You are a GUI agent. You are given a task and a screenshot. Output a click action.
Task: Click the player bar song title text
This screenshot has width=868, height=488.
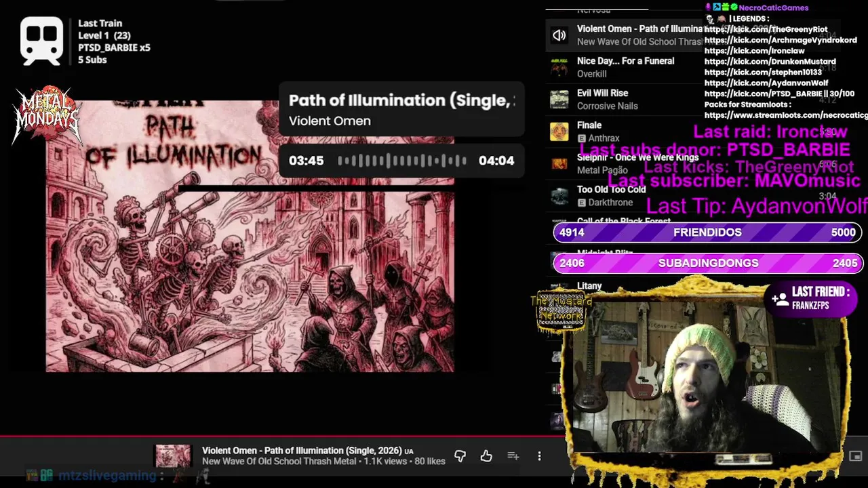click(302, 451)
